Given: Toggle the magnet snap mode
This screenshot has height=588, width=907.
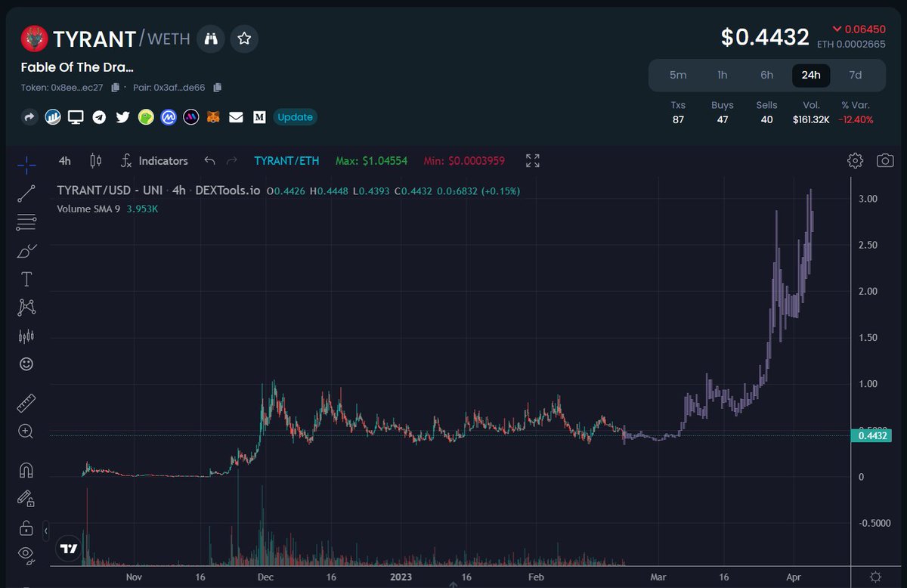Looking at the screenshot, I should (x=26, y=470).
